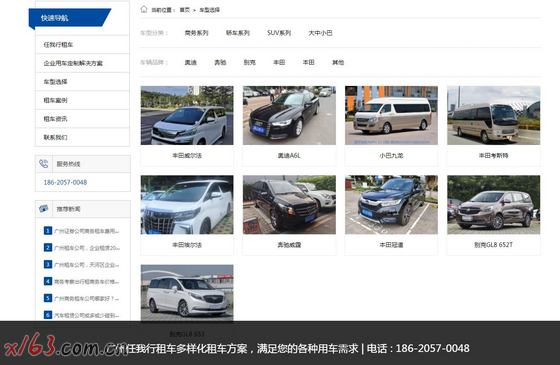Viewport: 560px width, 365px height.
Task: Filter by 轿车系列 car category
Action: click(238, 33)
